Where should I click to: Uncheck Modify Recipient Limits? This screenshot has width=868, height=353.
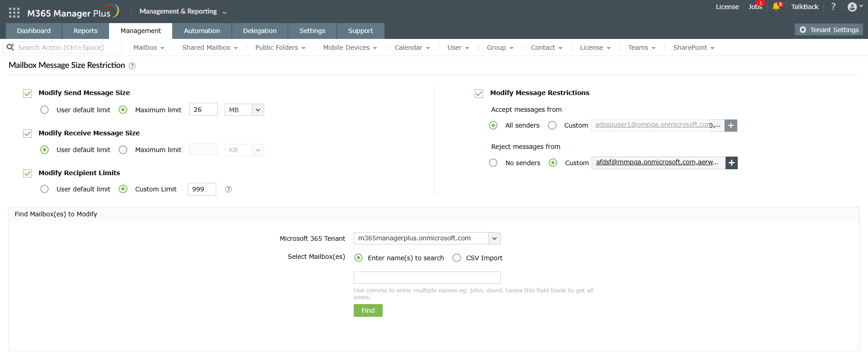click(x=28, y=173)
